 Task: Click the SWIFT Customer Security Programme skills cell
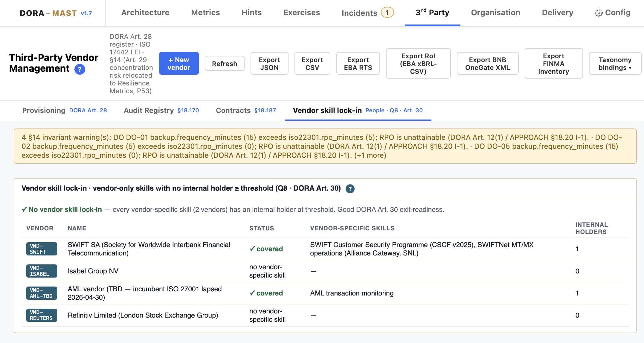pos(422,249)
